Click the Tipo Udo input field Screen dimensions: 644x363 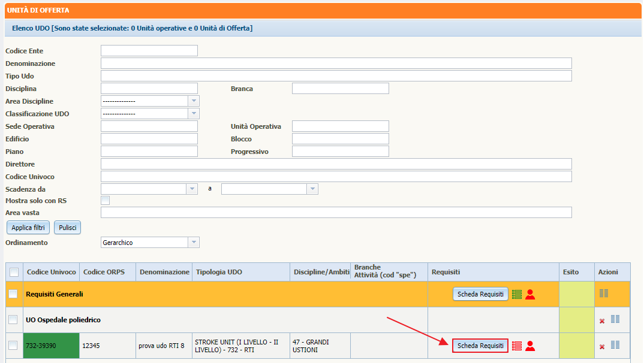336,76
